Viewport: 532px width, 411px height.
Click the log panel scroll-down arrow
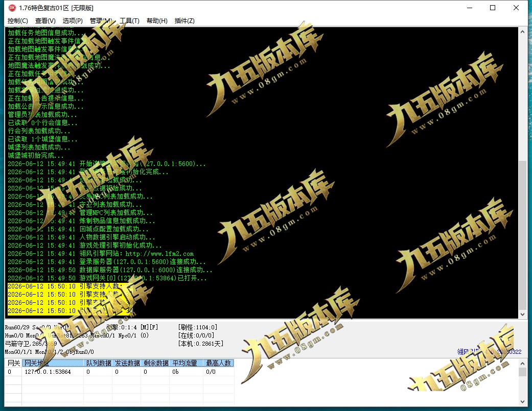[x=522, y=315]
